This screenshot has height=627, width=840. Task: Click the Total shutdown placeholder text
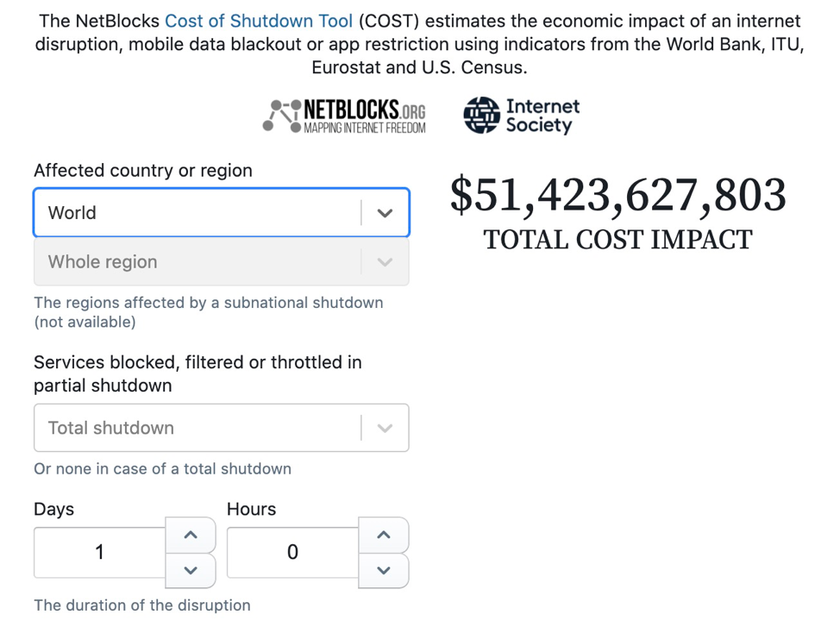[111, 428]
